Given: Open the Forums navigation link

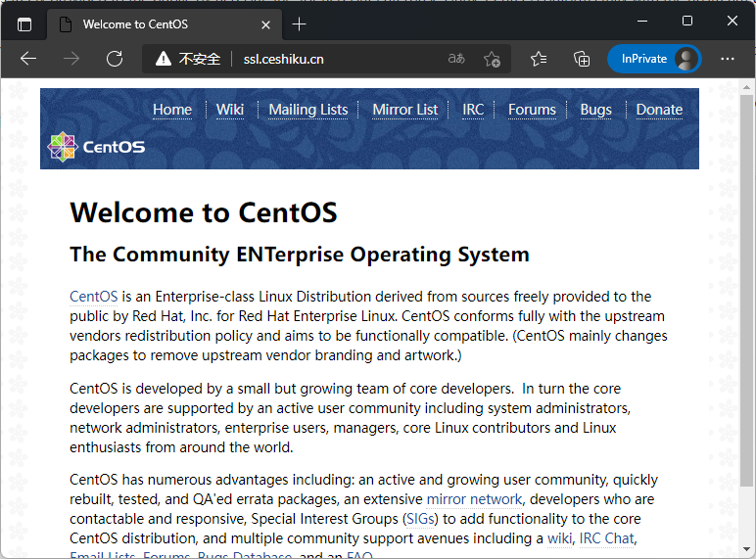Looking at the screenshot, I should tap(532, 110).
